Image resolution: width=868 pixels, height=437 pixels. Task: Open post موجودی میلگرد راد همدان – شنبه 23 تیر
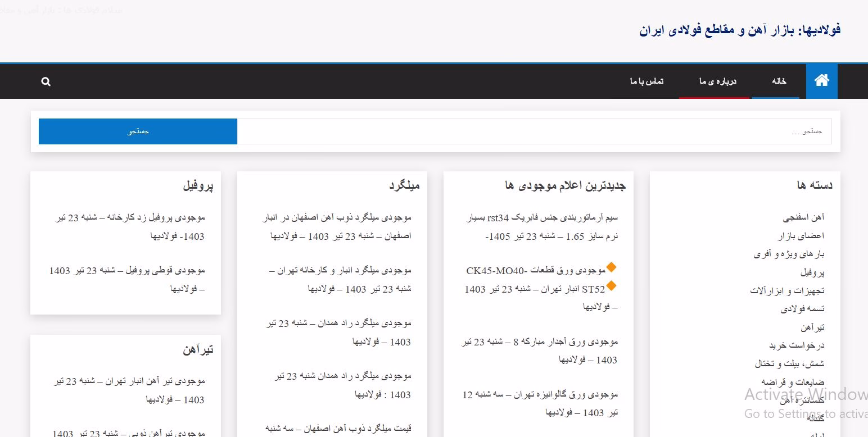(339, 333)
